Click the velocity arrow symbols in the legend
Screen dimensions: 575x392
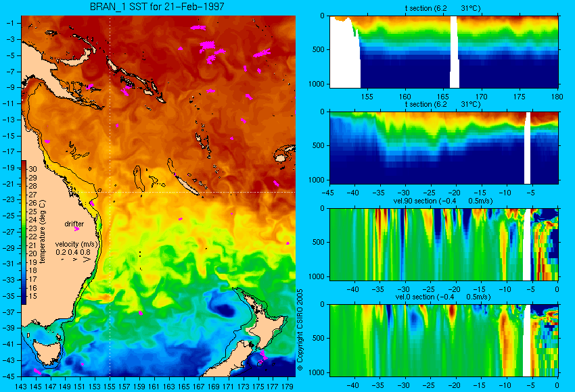click(76, 260)
